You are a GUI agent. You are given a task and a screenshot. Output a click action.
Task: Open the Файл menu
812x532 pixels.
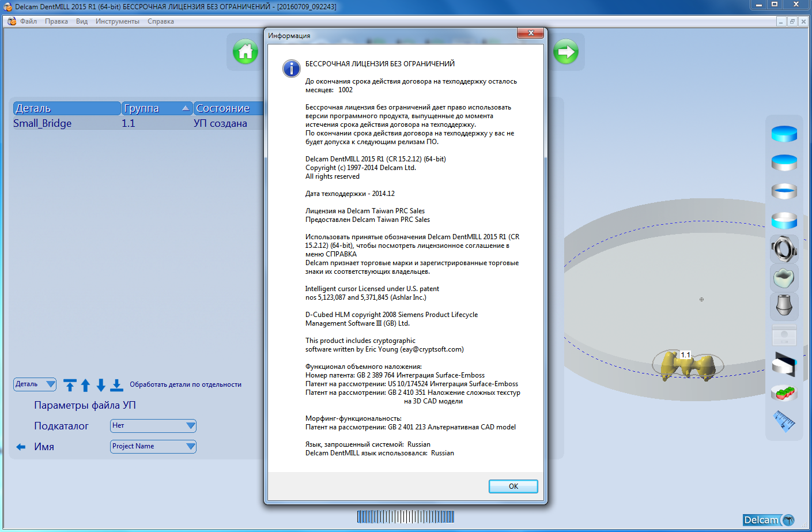tap(28, 21)
